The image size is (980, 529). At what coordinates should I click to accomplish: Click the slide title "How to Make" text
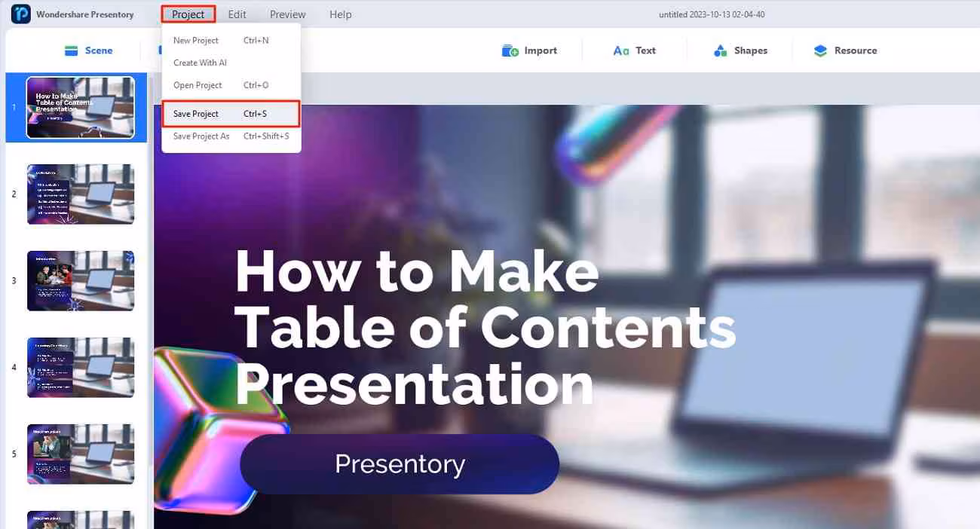click(x=417, y=271)
